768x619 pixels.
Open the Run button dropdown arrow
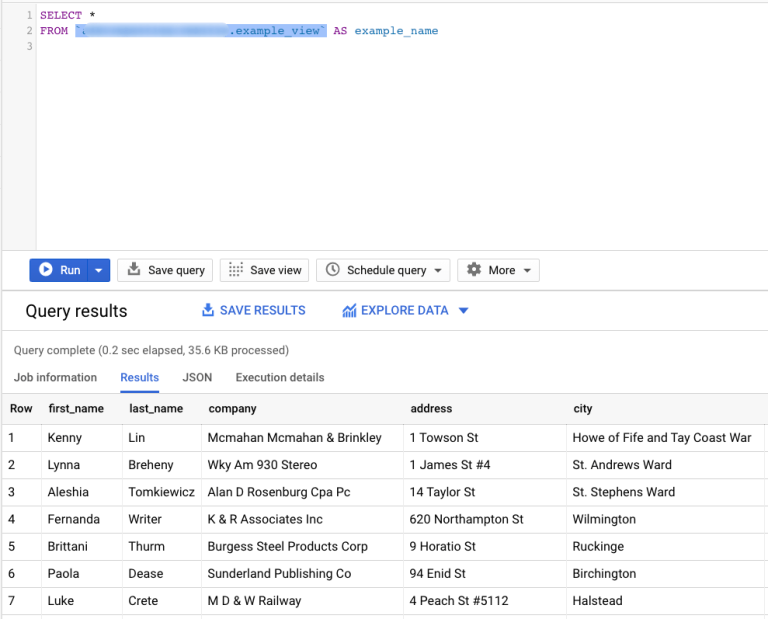click(x=98, y=270)
